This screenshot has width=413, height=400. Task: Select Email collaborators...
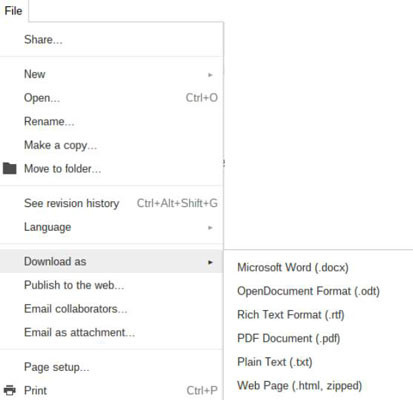76,309
